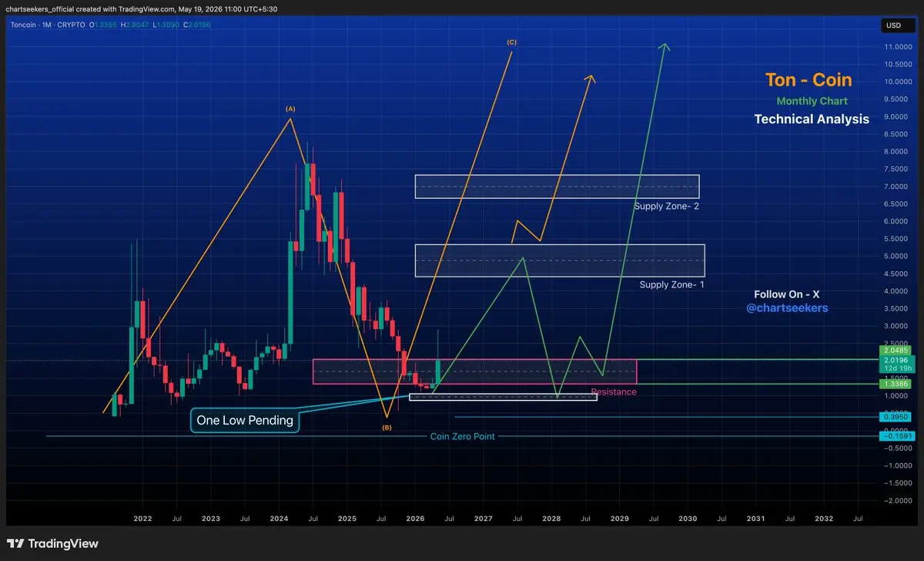This screenshot has height=561, width=924.
Task: Click the CRYPTO exchange label in the legend
Action: [x=72, y=25]
